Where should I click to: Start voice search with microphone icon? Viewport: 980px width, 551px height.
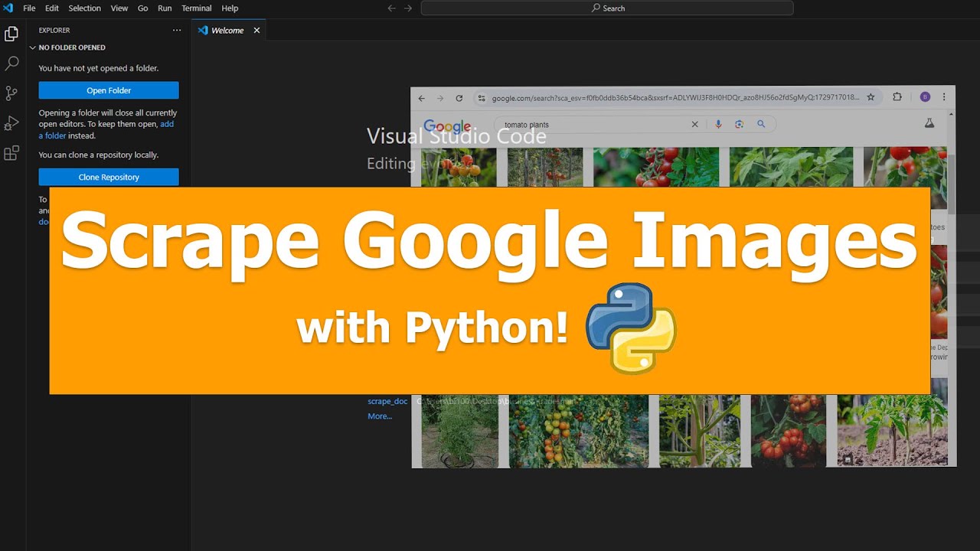[718, 124]
